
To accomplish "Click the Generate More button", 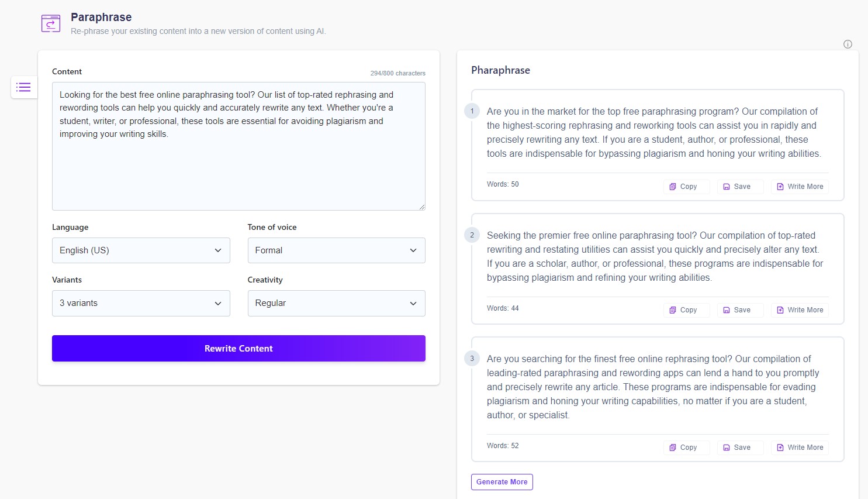I will coord(502,482).
